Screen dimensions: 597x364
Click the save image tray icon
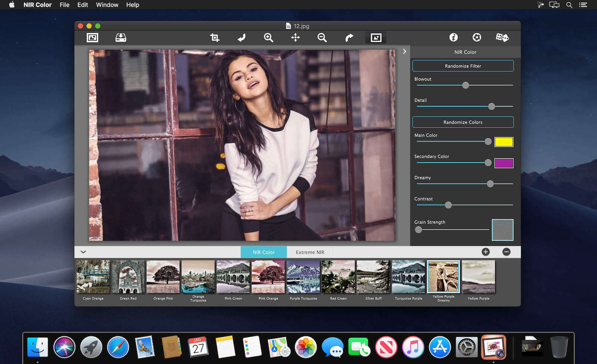(121, 38)
